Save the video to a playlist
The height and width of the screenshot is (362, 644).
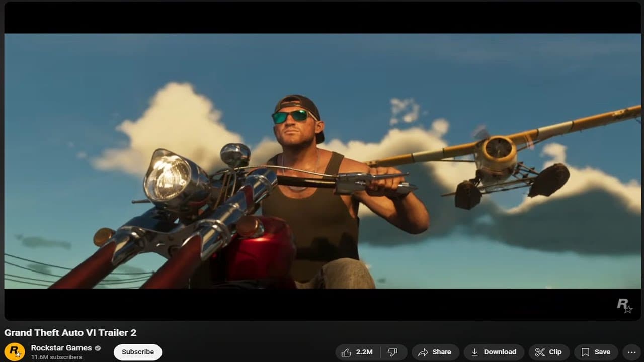point(596,352)
